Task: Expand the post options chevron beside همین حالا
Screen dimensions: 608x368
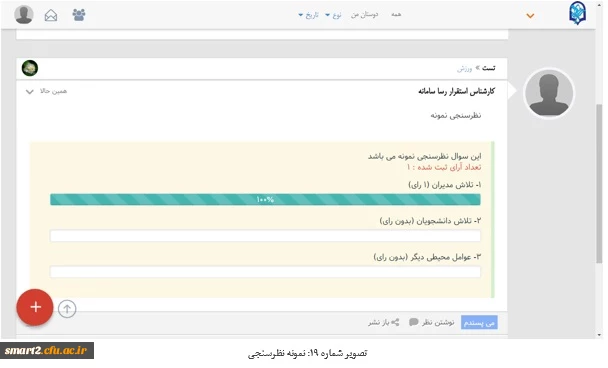Action: pos(29,92)
